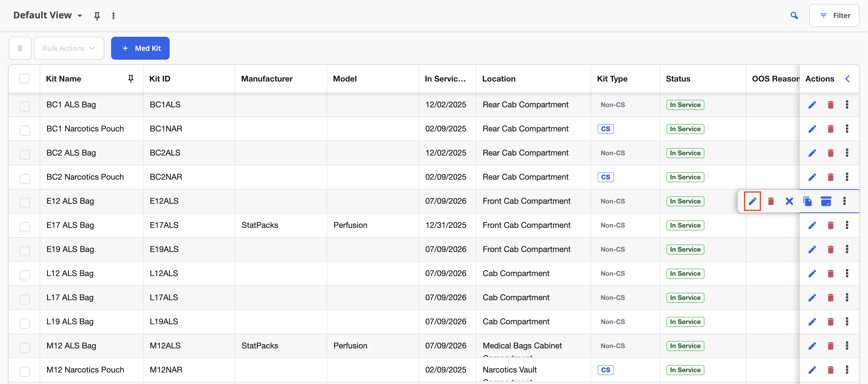Click the CS badge for BC1 Narcotics Pouch
Screen dimensions: 868x384
coord(606,129)
